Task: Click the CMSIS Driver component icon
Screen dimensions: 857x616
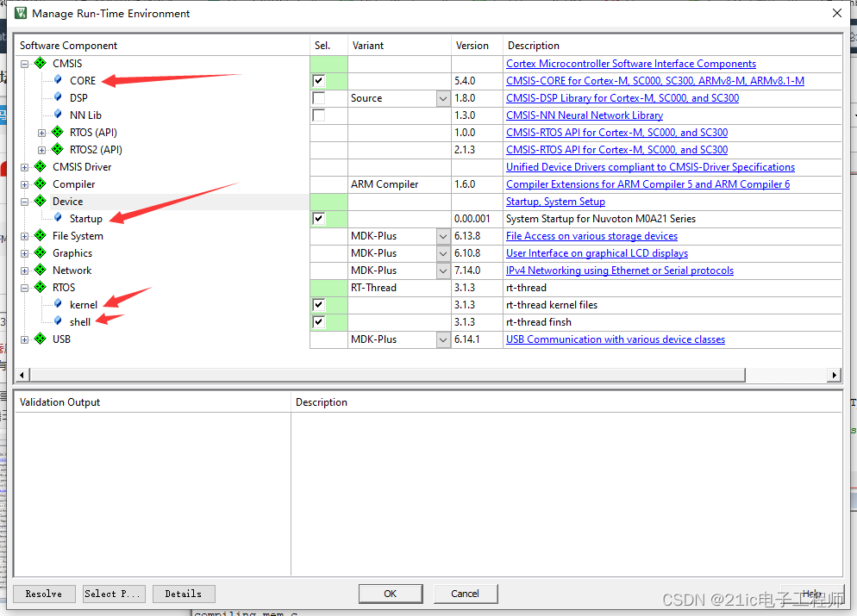Action: click(40, 166)
